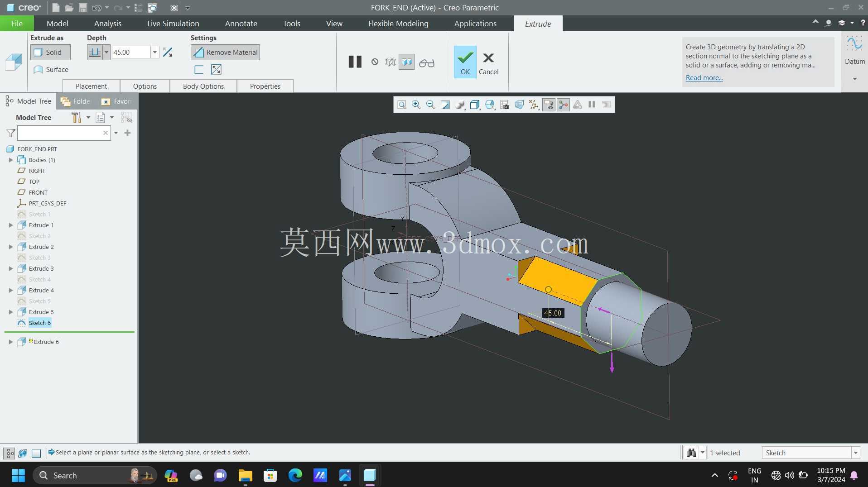Viewport: 868px width, 487px height.
Task: Click the Zoom Out icon
Action: coord(430,105)
